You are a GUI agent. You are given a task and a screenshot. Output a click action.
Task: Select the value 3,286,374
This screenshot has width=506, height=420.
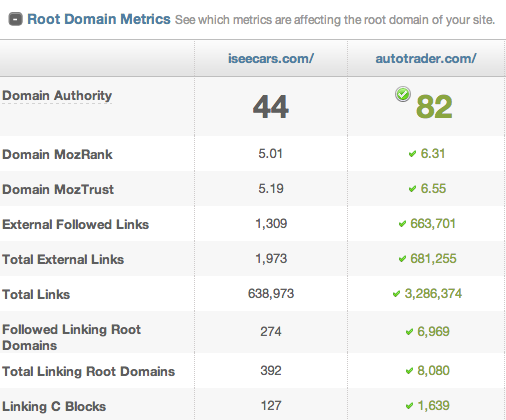click(x=433, y=294)
